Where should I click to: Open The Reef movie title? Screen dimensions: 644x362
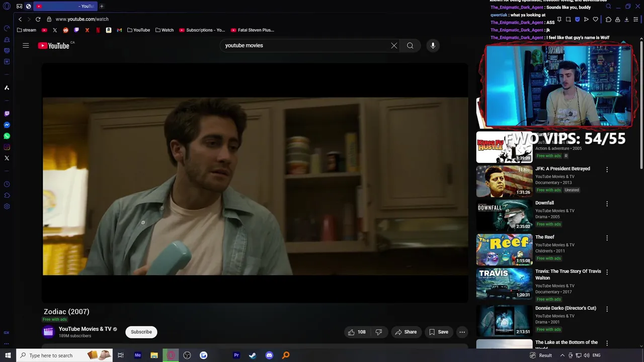pos(545,237)
